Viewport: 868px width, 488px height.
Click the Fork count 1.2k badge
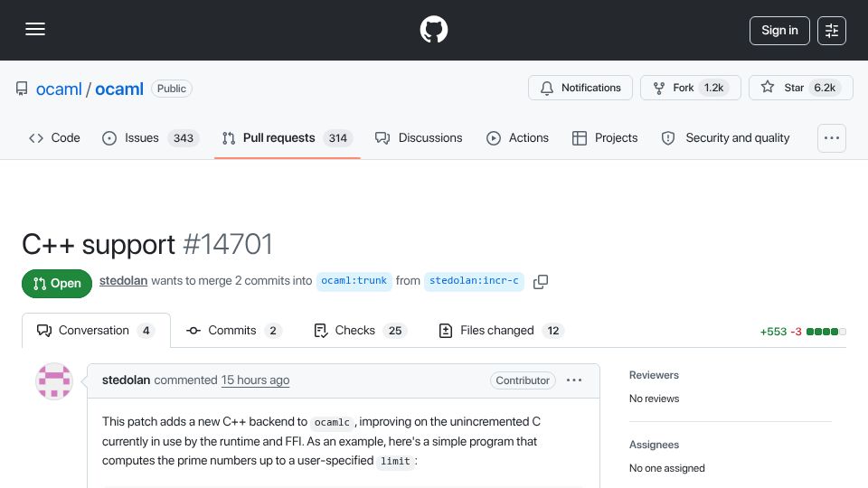tap(713, 88)
